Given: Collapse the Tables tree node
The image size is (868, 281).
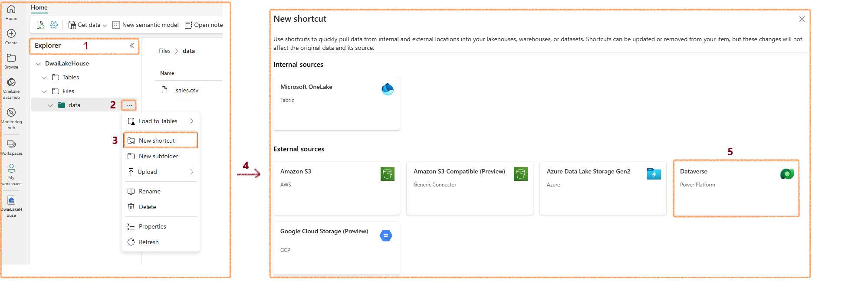Looking at the screenshot, I should [44, 78].
